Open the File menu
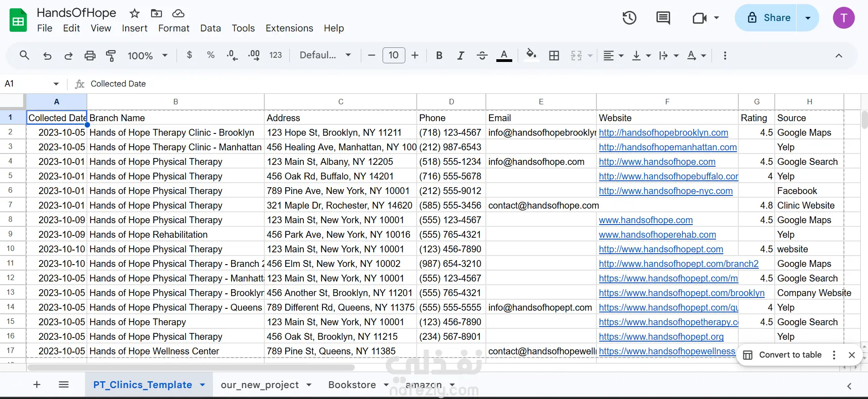This screenshot has height=399, width=868. coord(45,28)
